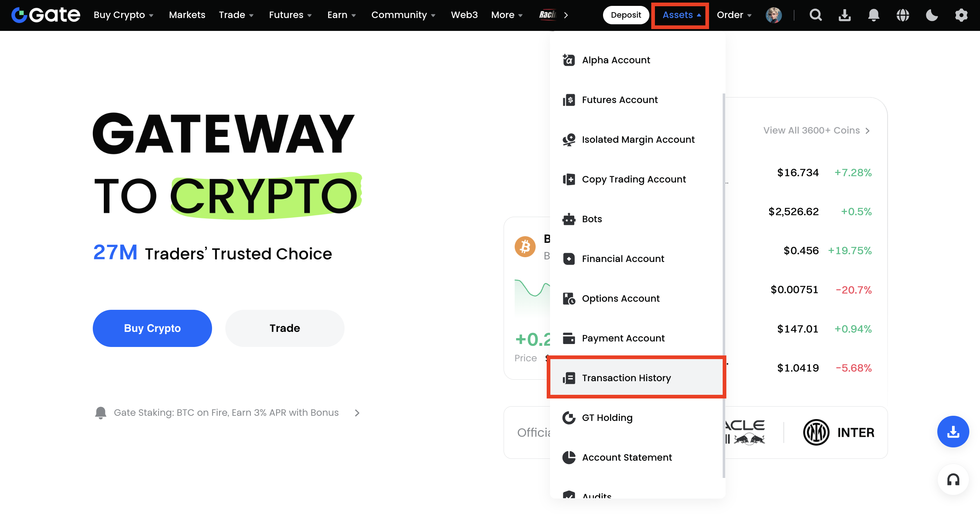Viewport: 980px width, 521px height.
Task: Open the settings gear icon
Action: (x=961, y=15)
